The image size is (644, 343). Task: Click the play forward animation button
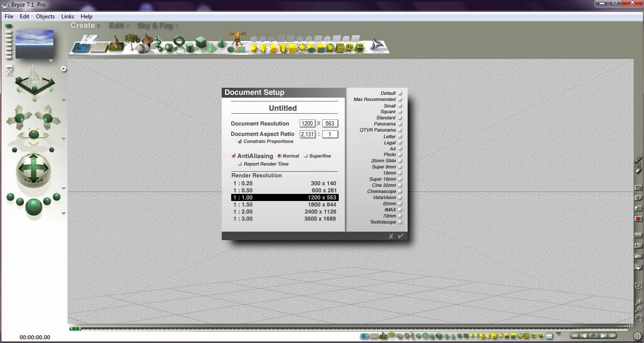603,336
